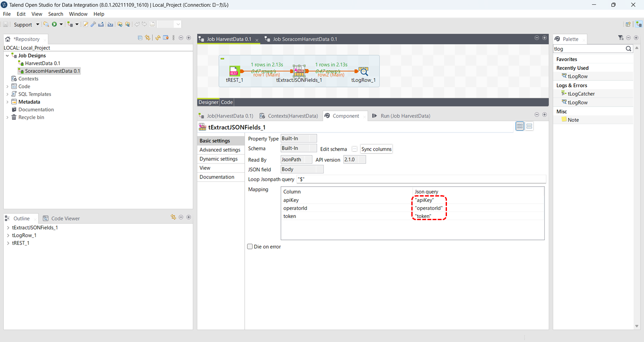The width and height of the screenshot is (644, 342).
Task: Click the Save toolbar icon
Action: pyautogui.click(x=6, y=24)
